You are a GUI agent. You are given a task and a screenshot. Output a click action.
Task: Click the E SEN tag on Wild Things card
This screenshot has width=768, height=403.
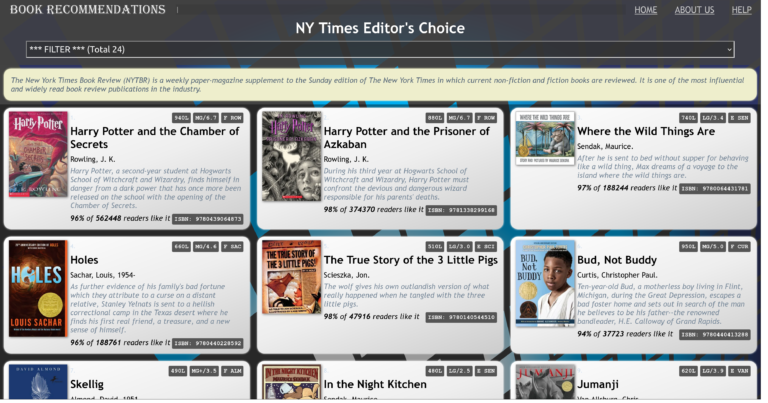point(739,118)
